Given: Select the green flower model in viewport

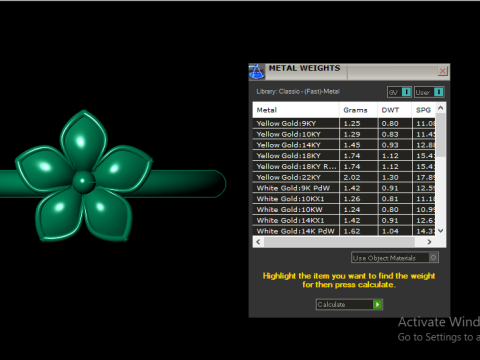Looking at the screenshot, I should tap(84, 176).
